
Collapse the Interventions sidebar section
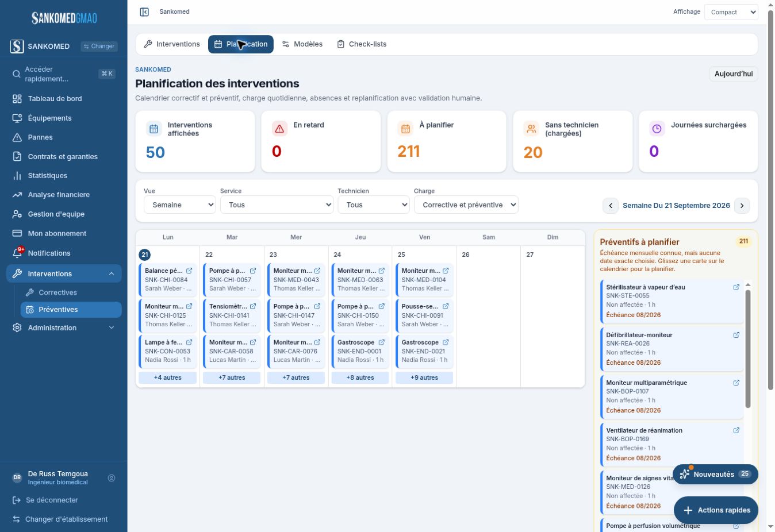click(112, 274)
